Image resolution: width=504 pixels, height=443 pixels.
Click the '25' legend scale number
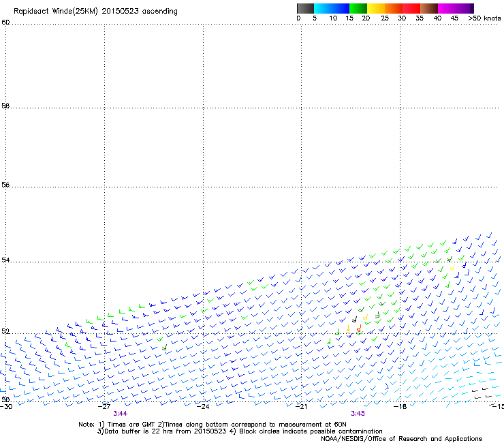tap(385, 18)
